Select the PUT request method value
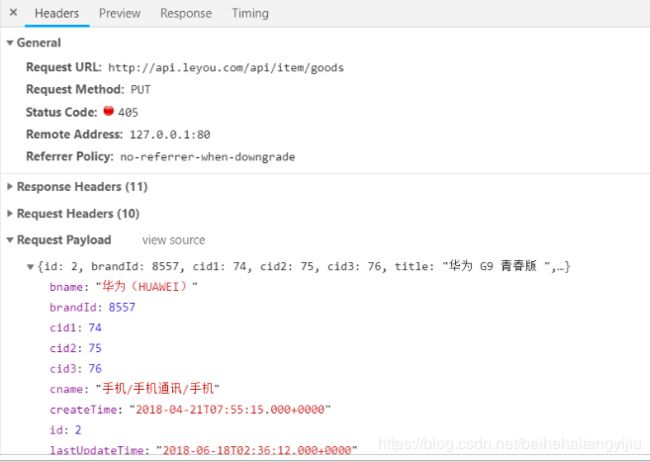 141,90
